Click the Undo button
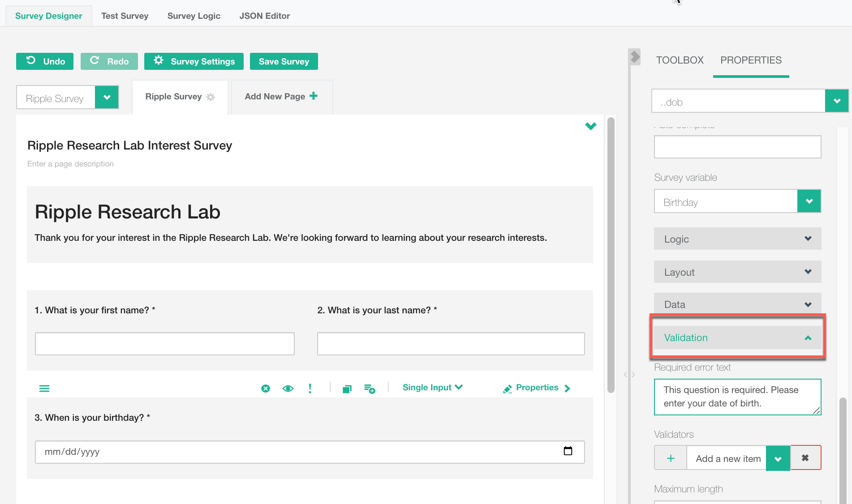The height and width of the screenshot is (504, 852). [45, 61]
